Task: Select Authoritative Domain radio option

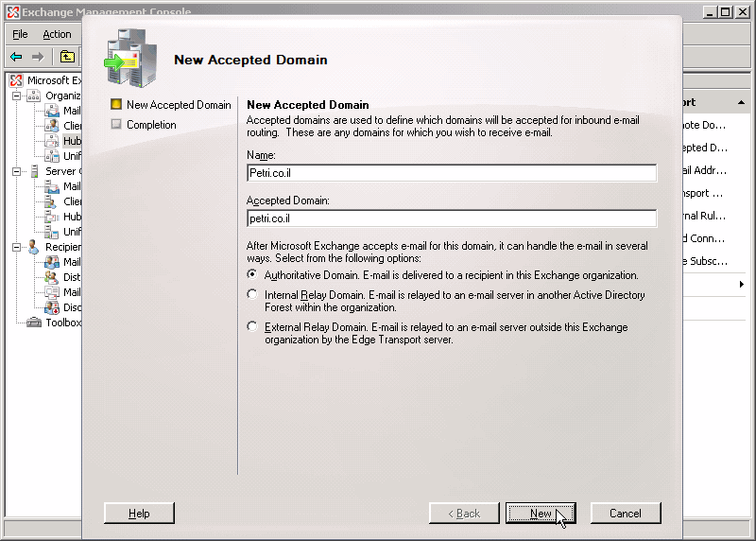Action: [x=252, y=274]
